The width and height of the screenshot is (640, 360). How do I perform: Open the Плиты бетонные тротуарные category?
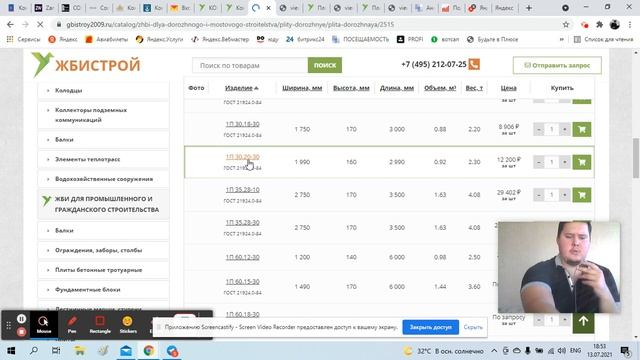click(103, 270)
